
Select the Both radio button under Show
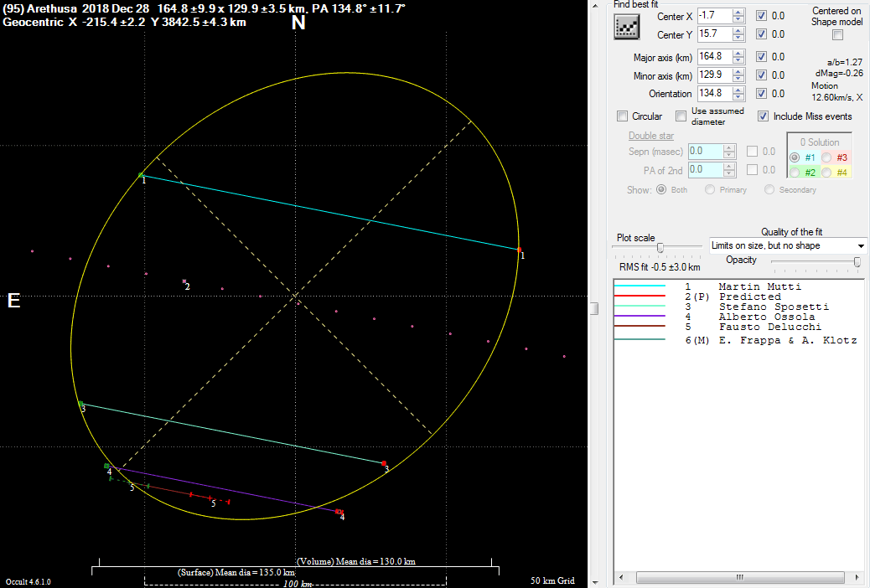(x=661, y=189)
